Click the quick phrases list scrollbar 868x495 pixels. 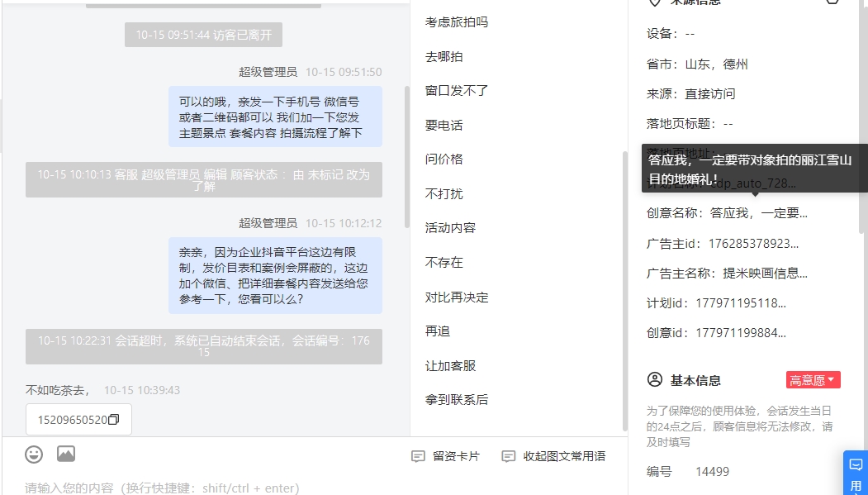pyautogui.click(x=625, y=291)
